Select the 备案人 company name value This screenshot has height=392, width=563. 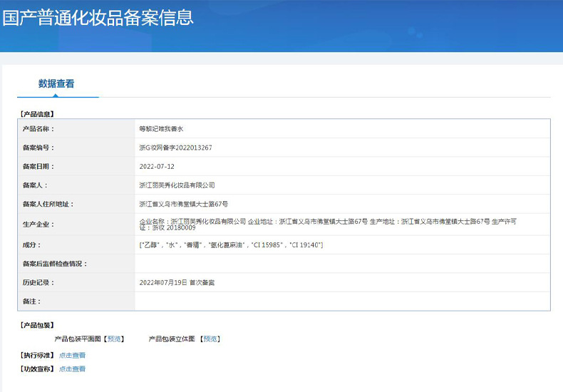(x=177, y=185)
